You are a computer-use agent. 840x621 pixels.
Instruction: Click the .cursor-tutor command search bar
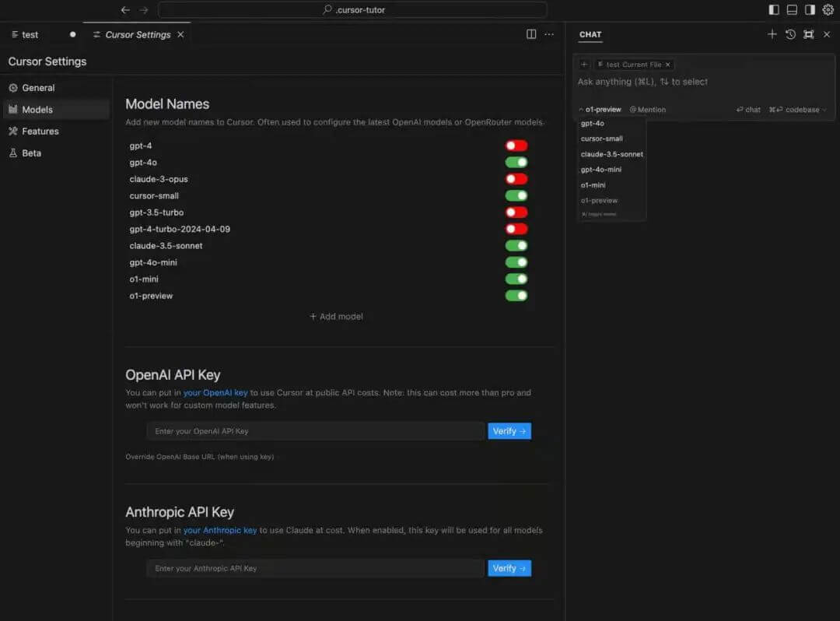pyautogui.click(x=352, y=9)
